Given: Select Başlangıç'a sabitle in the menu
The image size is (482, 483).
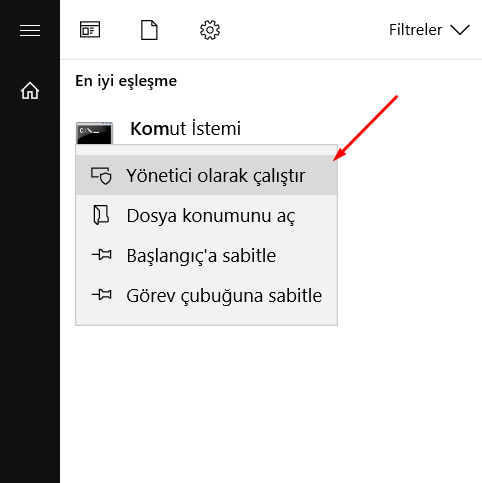Looking at the screenshot, I should click(x=206, y=255).
